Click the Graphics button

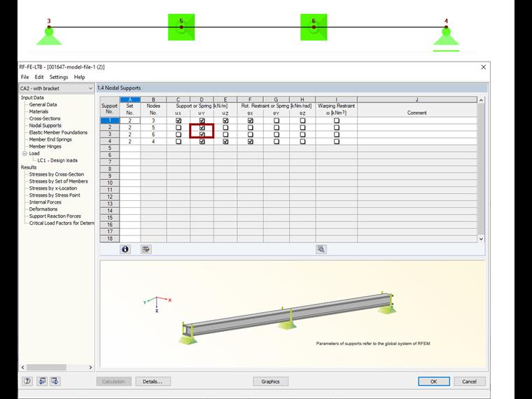[x=270, y=381]
